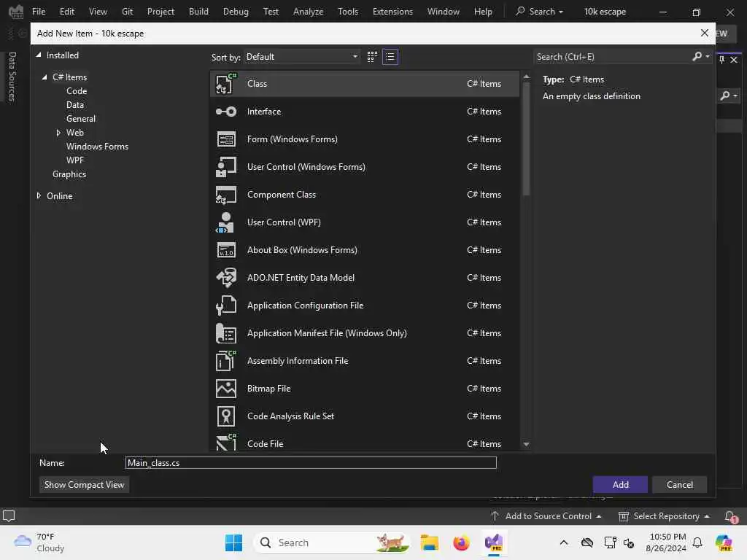Screen dimensions: 747x560
Task: Click the status bar feedback icon
Action: [x=9, y=516]
